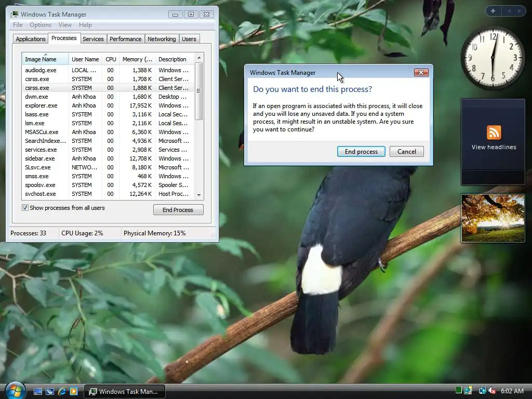The width and height of the screenshot is (532, 399).
Task: Click the Windows Task Manager taskbar button
Action: [125, 391]
